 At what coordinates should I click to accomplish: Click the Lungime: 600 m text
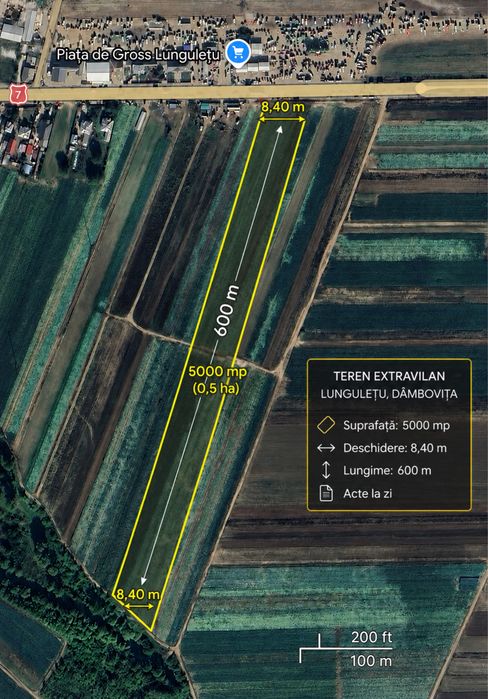387,470
